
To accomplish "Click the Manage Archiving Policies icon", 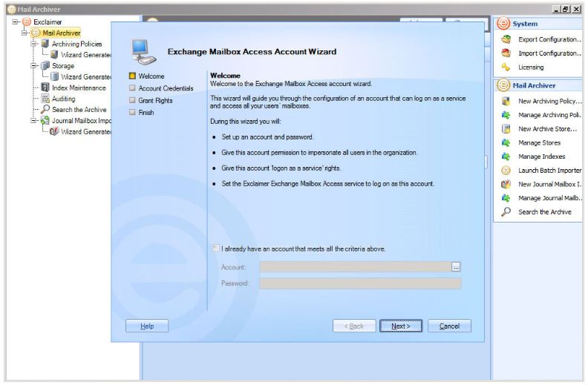I will [506, 115].
